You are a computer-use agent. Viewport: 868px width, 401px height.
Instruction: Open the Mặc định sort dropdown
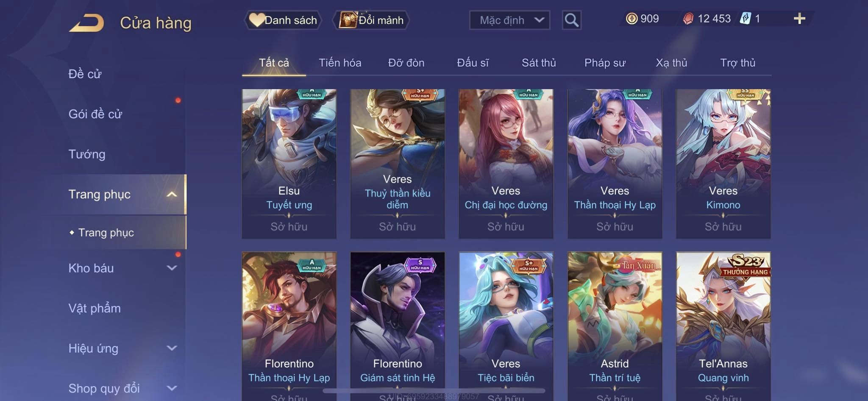pyautogui.click(x=509, y=20)
